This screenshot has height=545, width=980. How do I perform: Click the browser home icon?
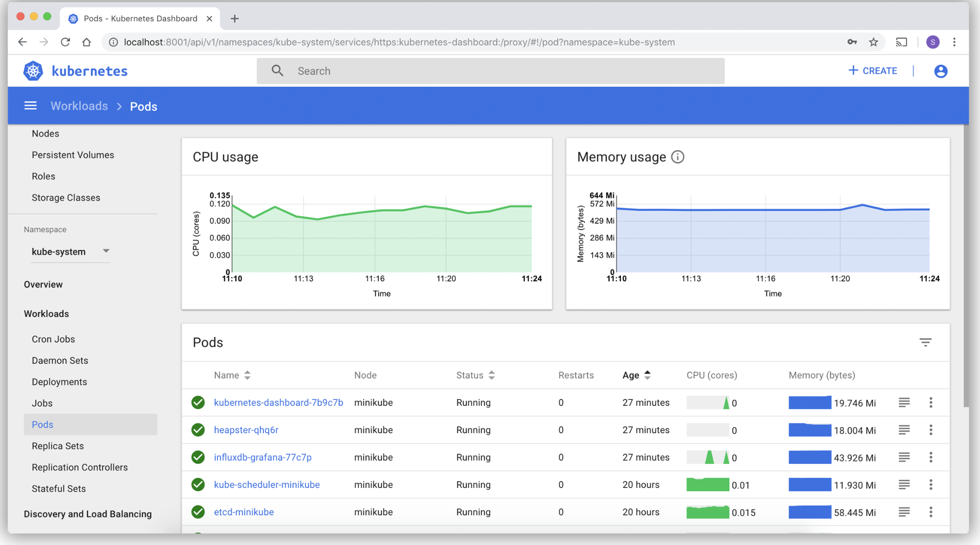tap(86, 42)
